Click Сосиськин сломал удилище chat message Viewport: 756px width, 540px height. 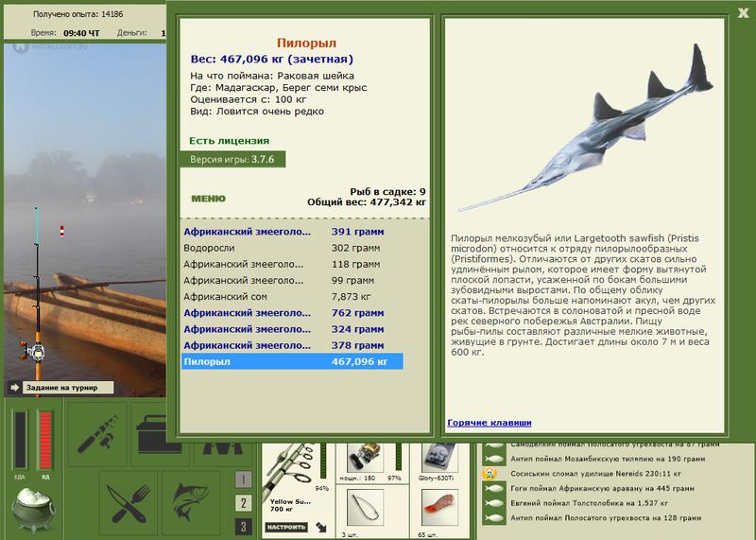(x=595, y=474)
